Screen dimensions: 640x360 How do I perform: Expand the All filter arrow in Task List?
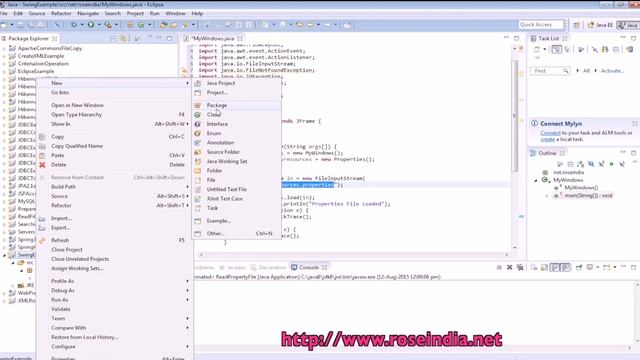[577, 71]
